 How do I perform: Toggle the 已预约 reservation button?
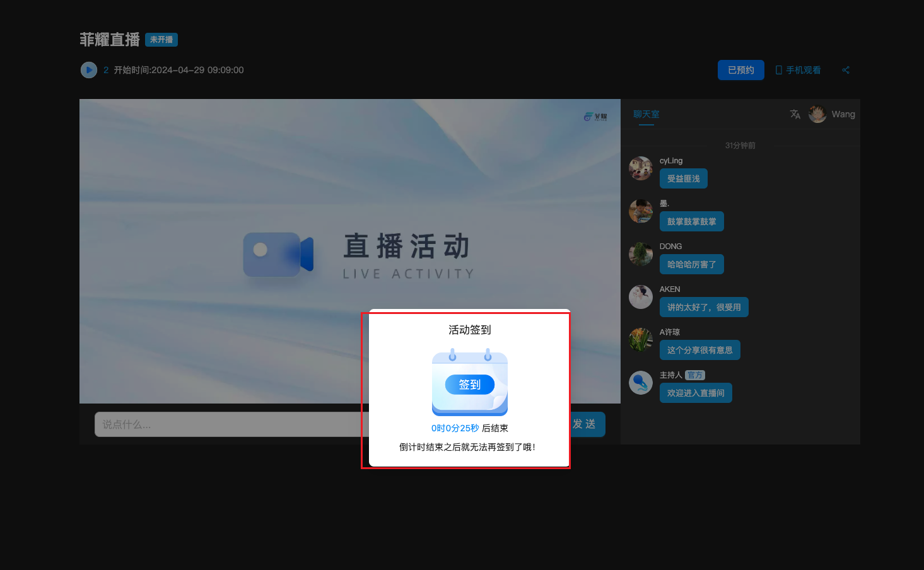click(x=740, y=70)
